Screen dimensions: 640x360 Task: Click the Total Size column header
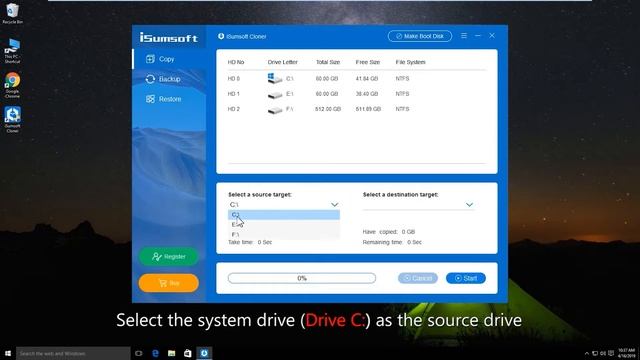click(x=328, y=62)
